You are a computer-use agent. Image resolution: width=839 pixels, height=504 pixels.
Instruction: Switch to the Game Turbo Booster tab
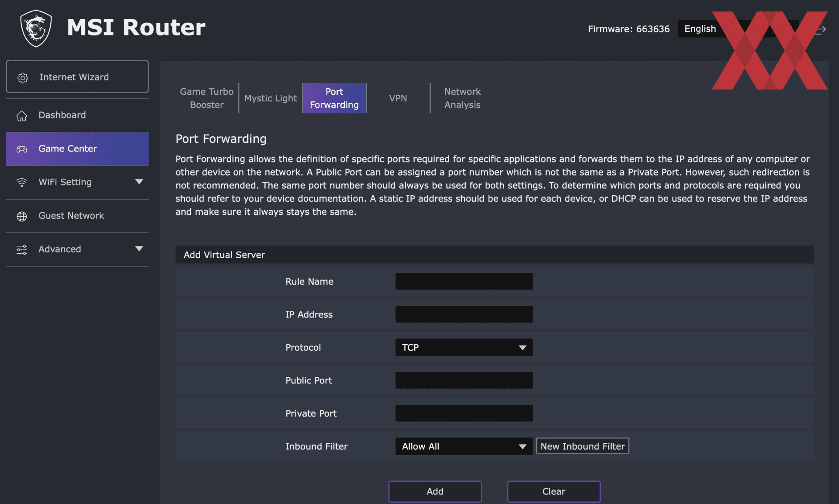[207, 98]
